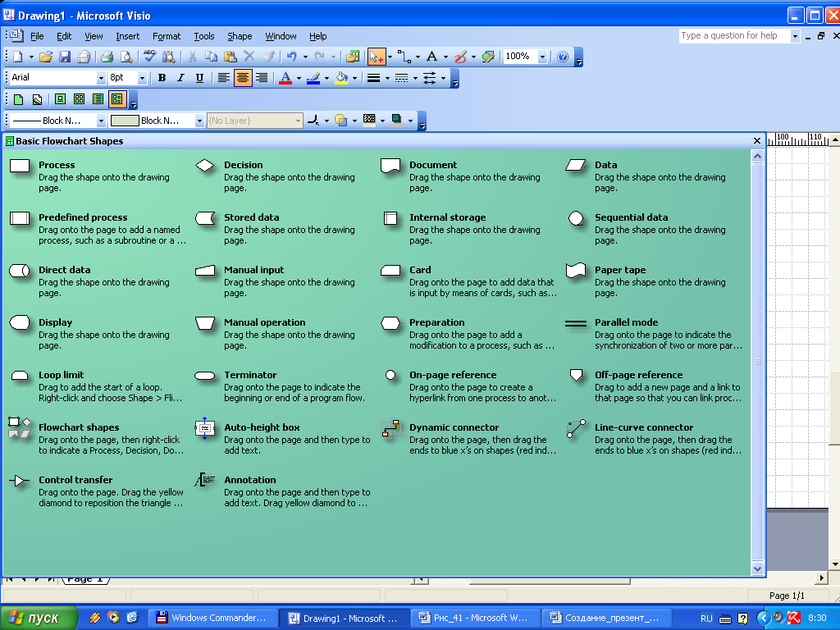This screenshot has height=630, width=840.
Task: Click the Terminator shape icon
Action: pyautogui.click(x=204, y=376)
